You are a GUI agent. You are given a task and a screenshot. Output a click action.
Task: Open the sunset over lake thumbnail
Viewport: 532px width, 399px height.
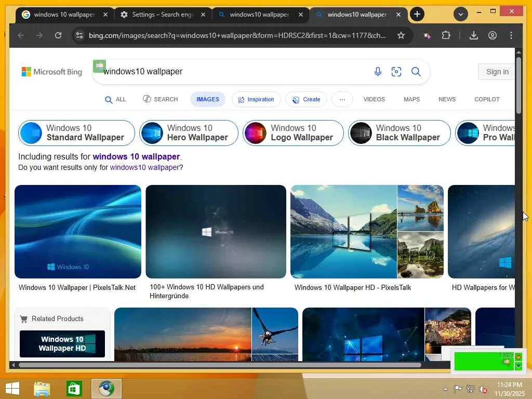pyautogui.click(x=183, y=334)
